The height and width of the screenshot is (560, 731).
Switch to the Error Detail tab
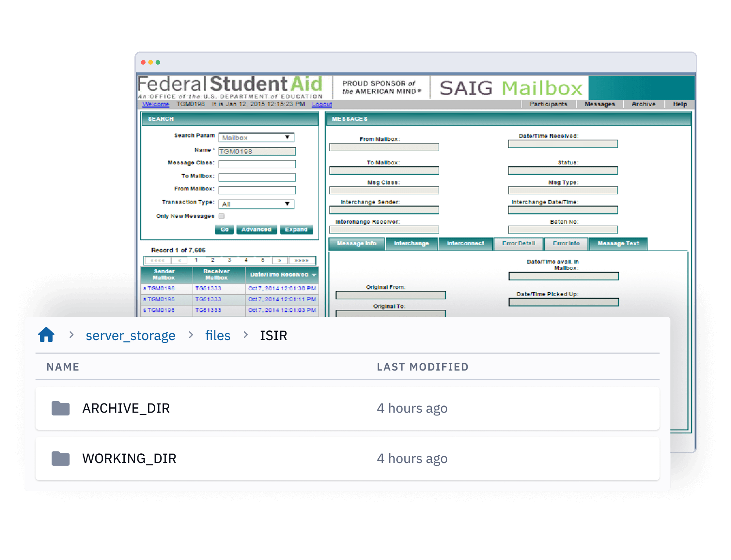[519, 243]
